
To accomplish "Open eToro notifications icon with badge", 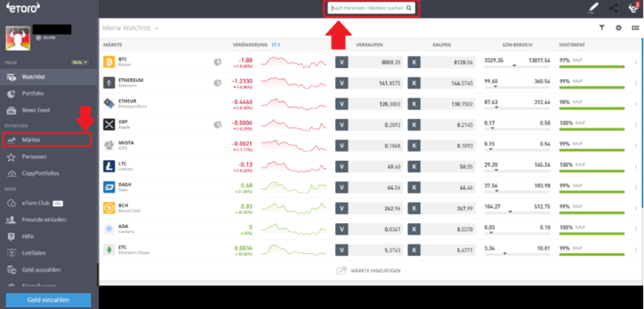I will click(633, 8).
